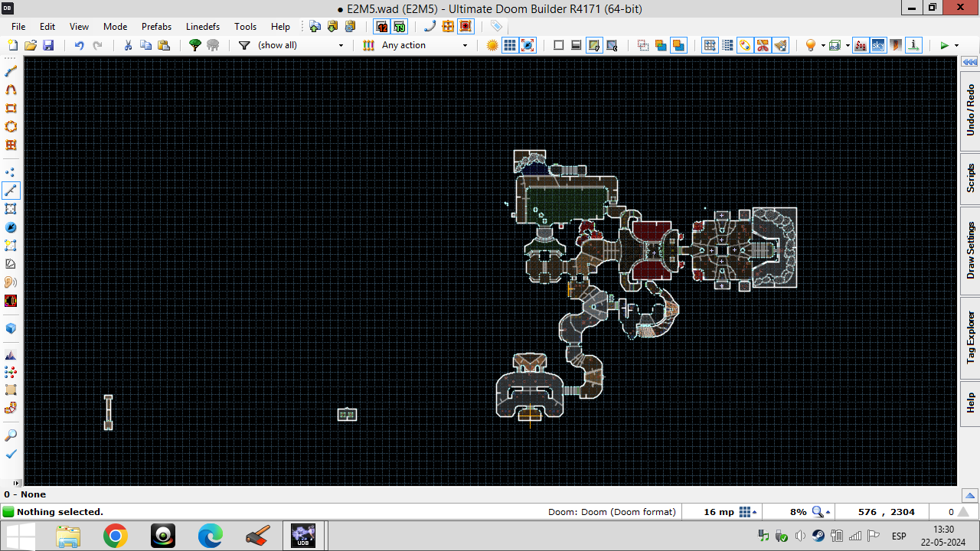Screen dimensions: 980x551
Task: Select Draw Lines mode in the left toolbar
Action: [11, 70]
